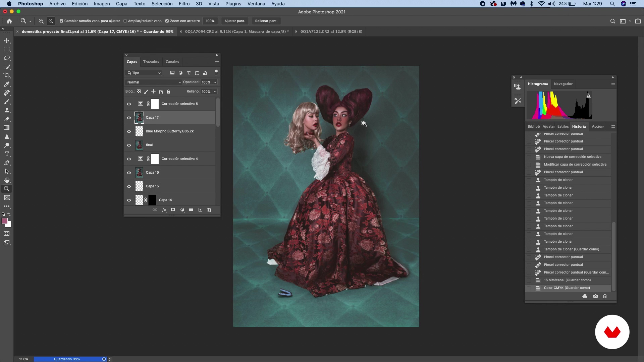Image resolution: width=644 pixels, height=362 pixels.
Task: Open layer styles fx menu
Action: click(164, 210)
